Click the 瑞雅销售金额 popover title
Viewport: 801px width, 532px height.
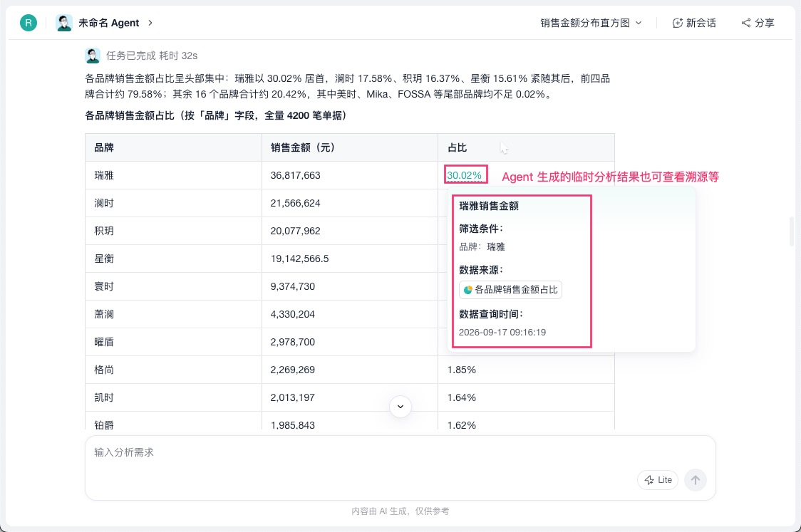[x=489, y=206]
